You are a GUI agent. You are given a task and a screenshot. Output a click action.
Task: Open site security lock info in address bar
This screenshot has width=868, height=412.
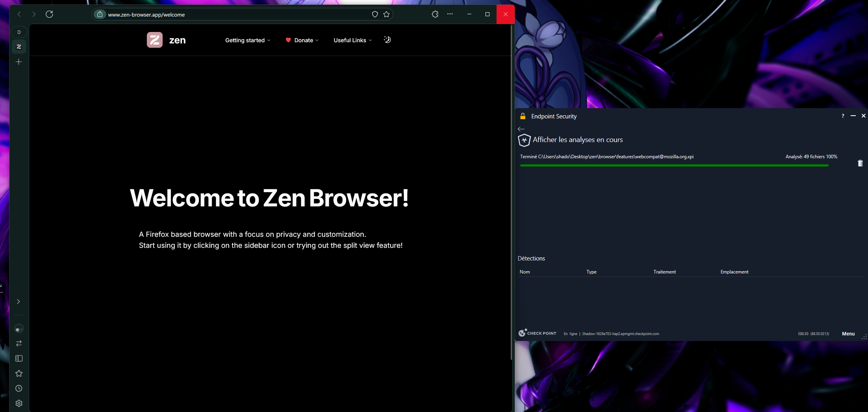[x=100, y=14]
